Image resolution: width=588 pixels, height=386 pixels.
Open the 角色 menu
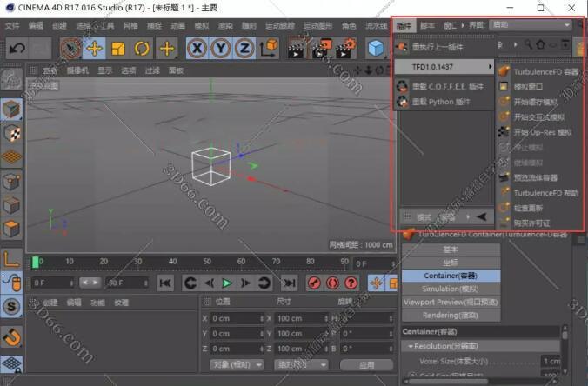point(349,25)
